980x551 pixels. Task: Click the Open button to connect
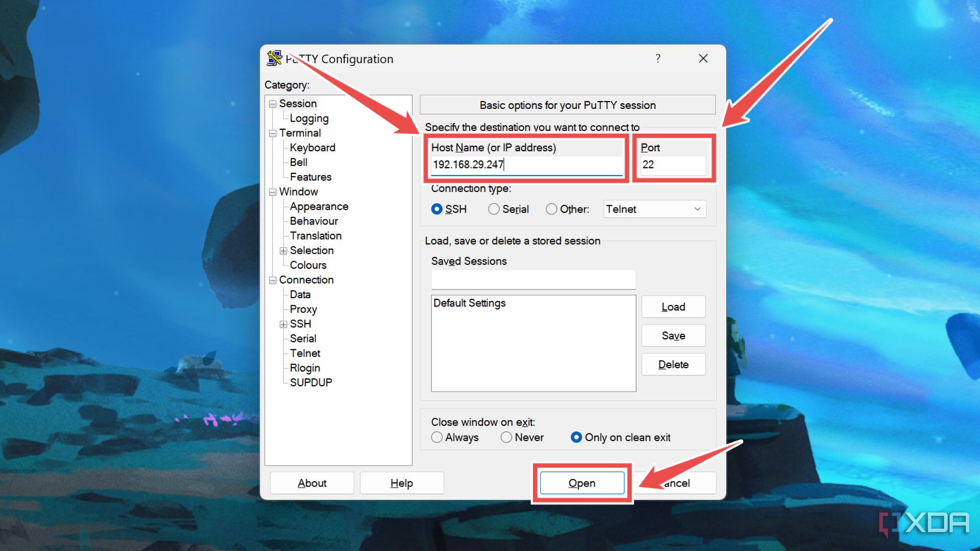tap(581, 482)
